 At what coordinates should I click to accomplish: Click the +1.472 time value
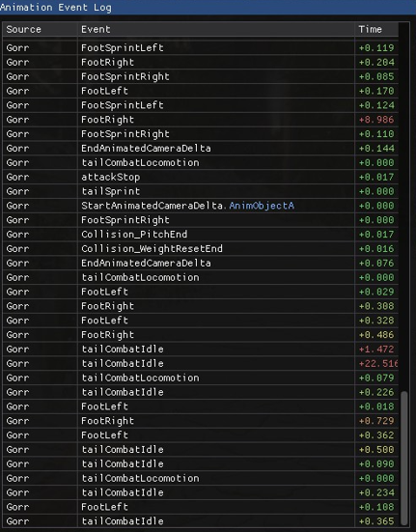tap(376, 350)
